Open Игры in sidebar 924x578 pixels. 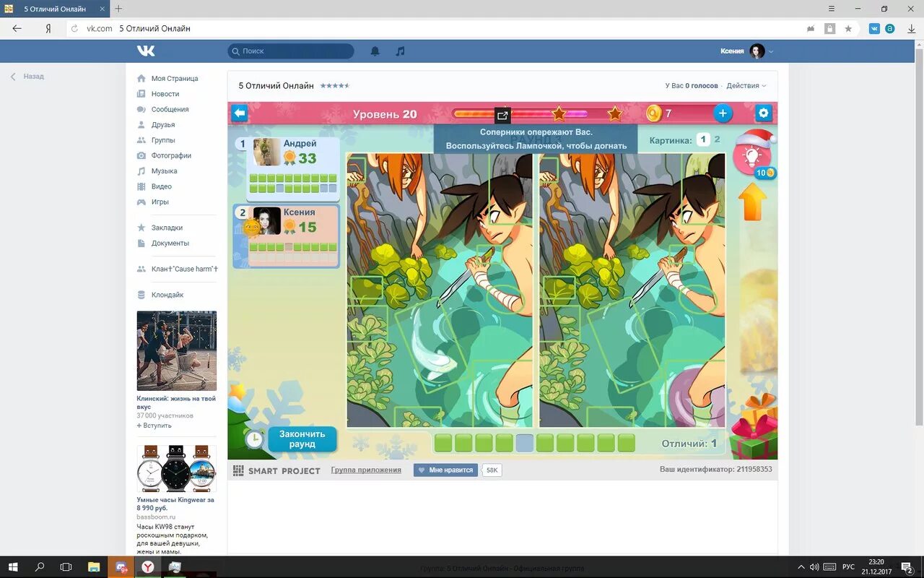[x=160, y=202]
